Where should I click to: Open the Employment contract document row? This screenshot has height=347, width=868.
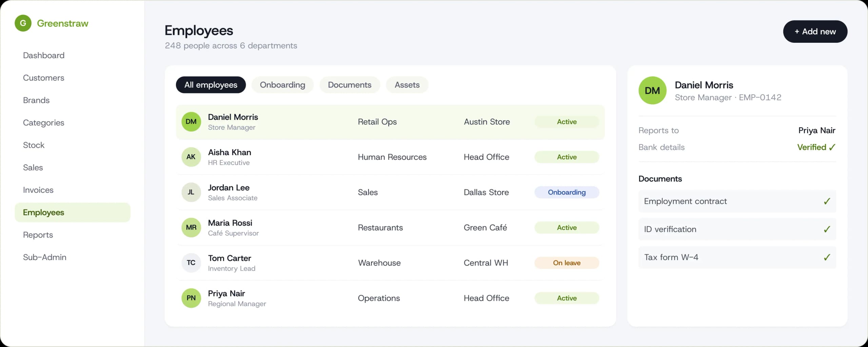click(x=737, y=201)
